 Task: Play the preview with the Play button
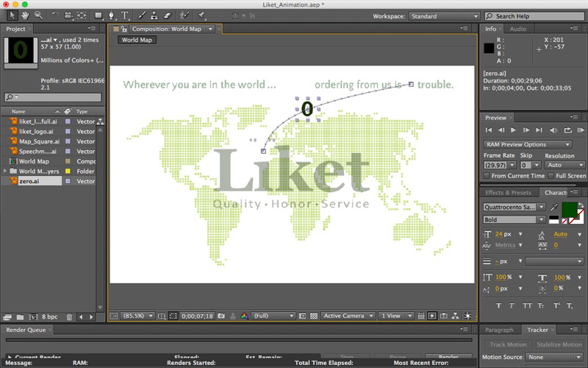coord(513,130)
